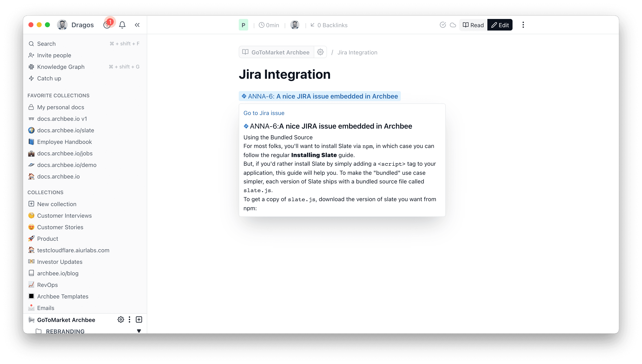Add a new doc to GoToMarket Archbee
Viewport: 642px width, 364px height.
[139, 319]
